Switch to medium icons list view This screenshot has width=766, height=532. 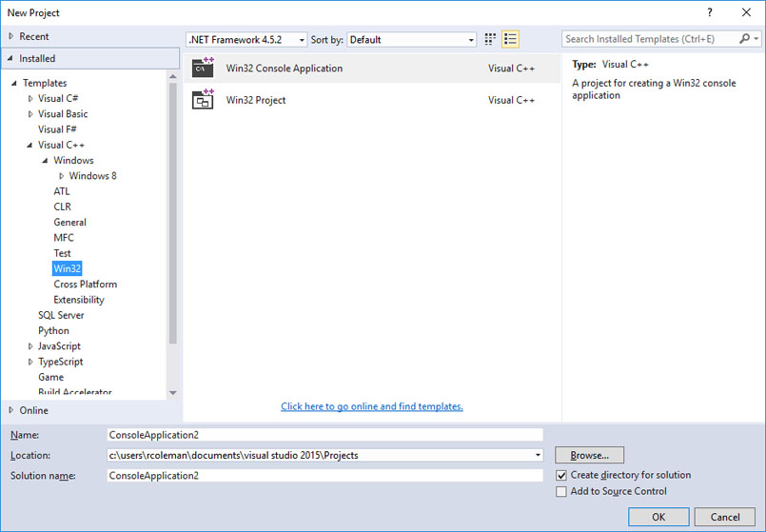(x=510, y=39)
